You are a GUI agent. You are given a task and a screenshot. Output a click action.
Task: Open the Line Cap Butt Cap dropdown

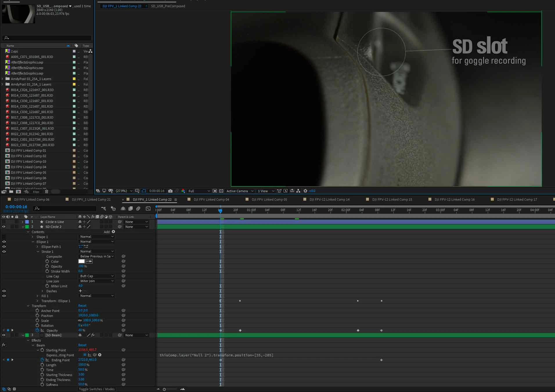[96, 276]
